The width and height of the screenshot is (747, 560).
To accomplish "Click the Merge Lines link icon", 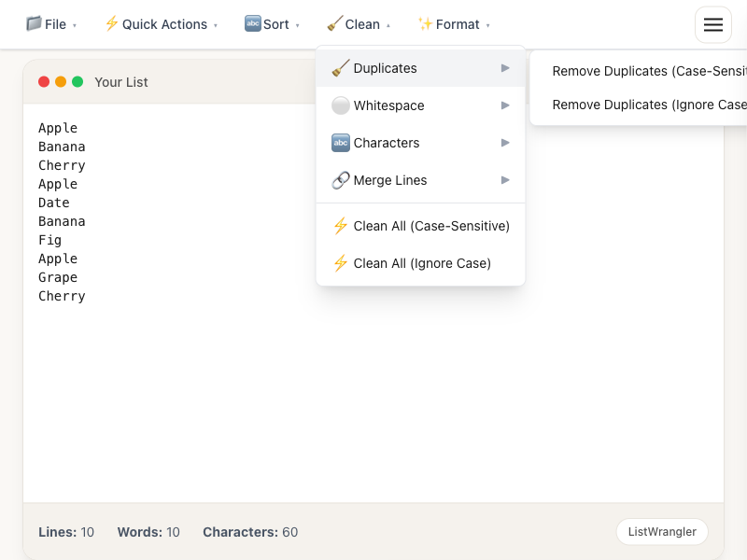I will pyautogui.click(x=340, y=180).
